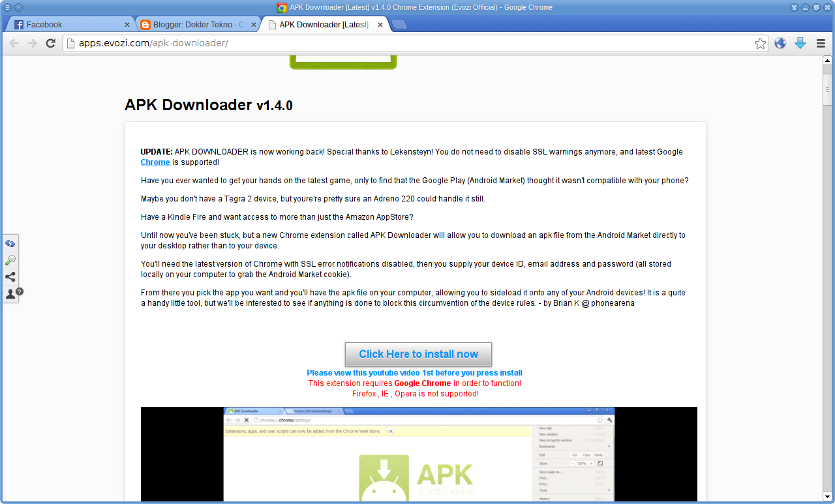Click 'Firefox , IE , Opera is not supported!' text
This screenshot has height=504, width=835.
(x=416, y=394)
